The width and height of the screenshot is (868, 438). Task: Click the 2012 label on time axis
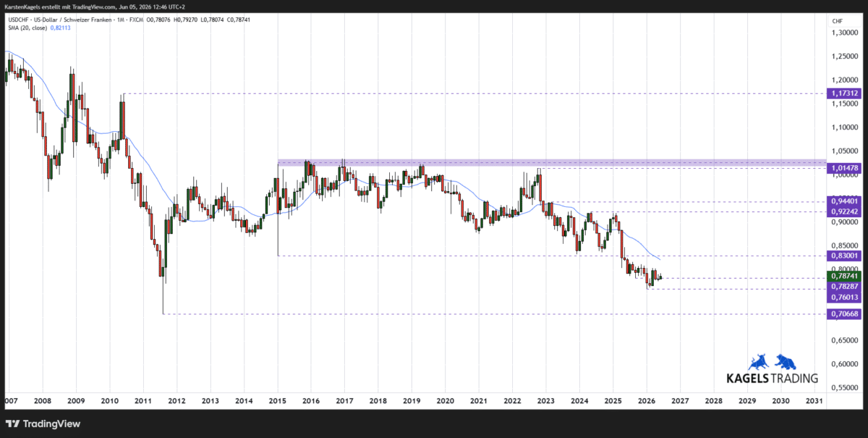[x=177, y=400]
